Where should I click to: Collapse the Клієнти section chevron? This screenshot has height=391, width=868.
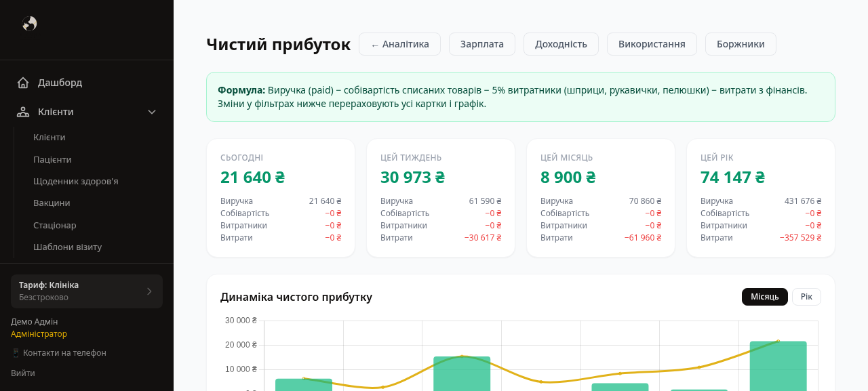pos(152,112)
